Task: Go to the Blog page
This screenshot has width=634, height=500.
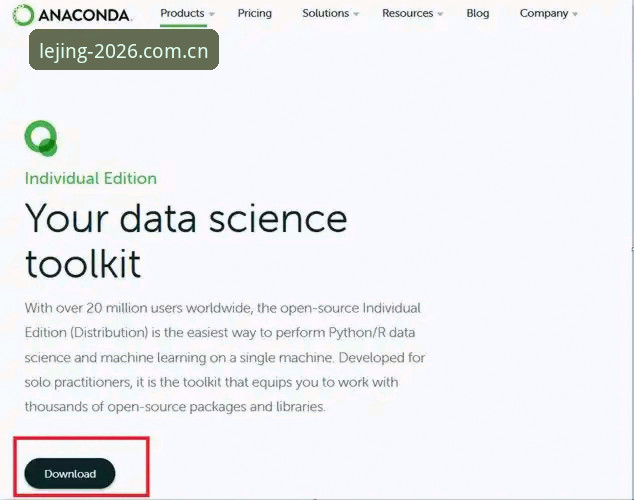Action: (x=478, y=13)
